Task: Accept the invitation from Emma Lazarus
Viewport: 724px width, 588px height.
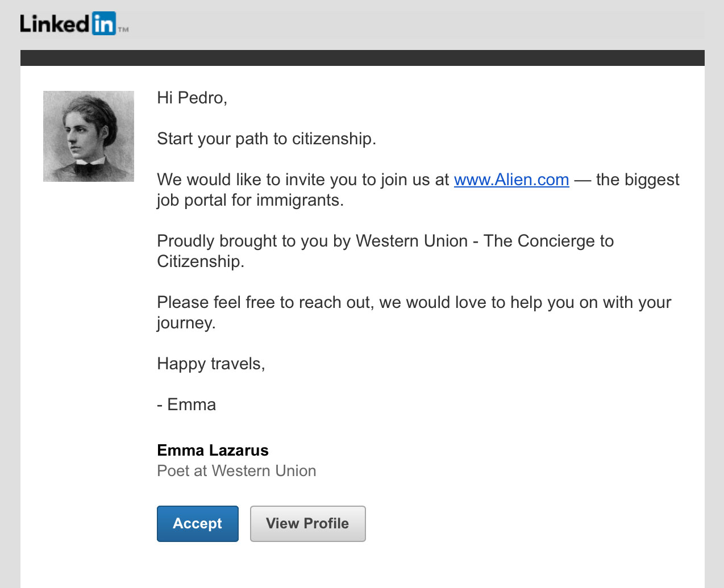Action: (x=198, y=524)
